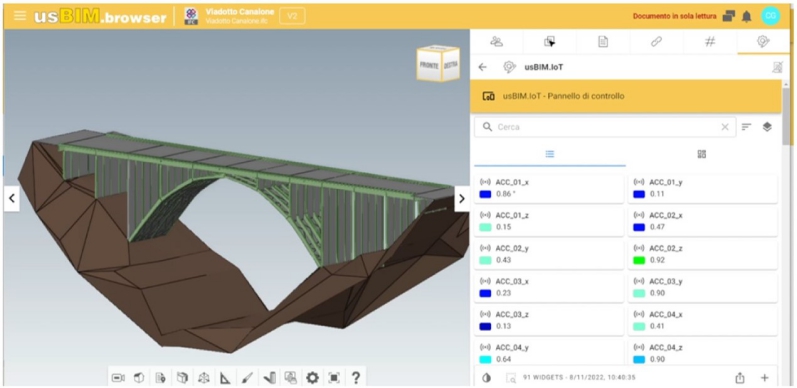Open the hamburger main menu

pyautogui.click(x=20, y=16)
